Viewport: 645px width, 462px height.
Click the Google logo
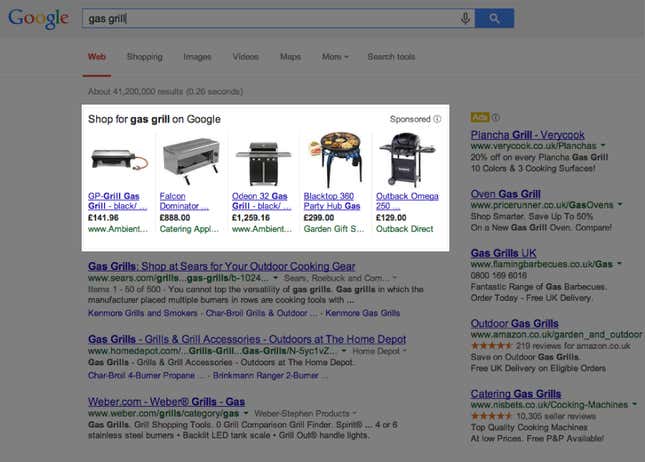click(x=39, y=19)
